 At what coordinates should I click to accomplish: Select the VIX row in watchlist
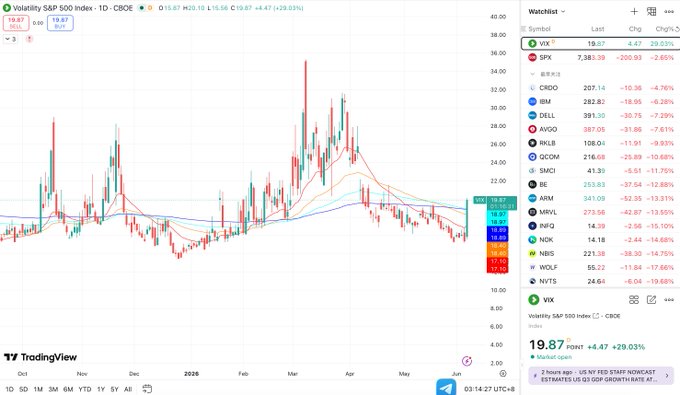pos(600,43)
